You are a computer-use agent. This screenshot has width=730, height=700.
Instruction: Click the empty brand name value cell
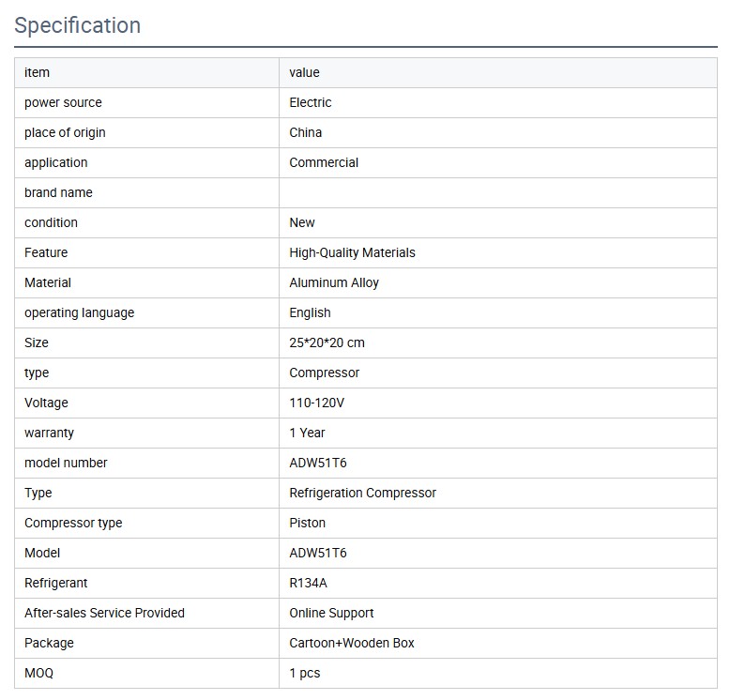[497, 192]
